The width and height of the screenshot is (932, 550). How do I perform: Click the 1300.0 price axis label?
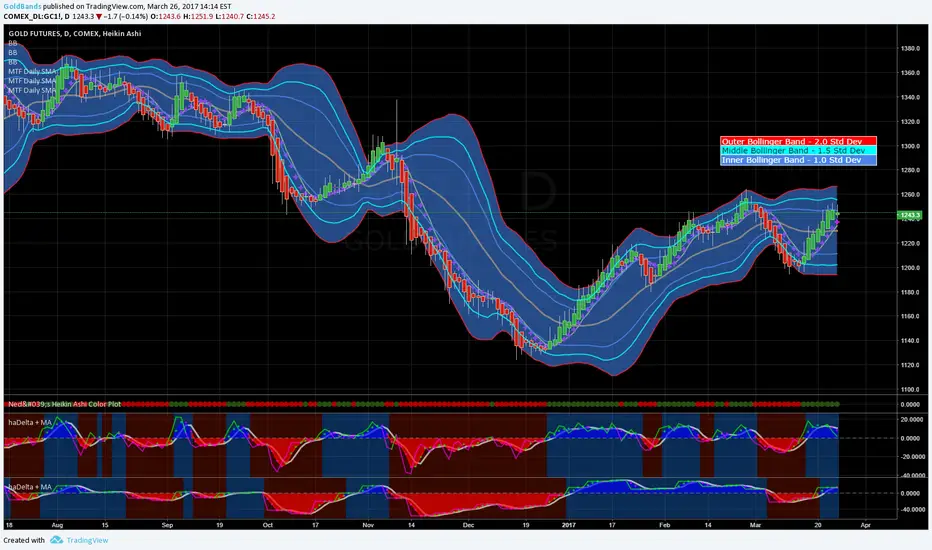click(910, 146)
